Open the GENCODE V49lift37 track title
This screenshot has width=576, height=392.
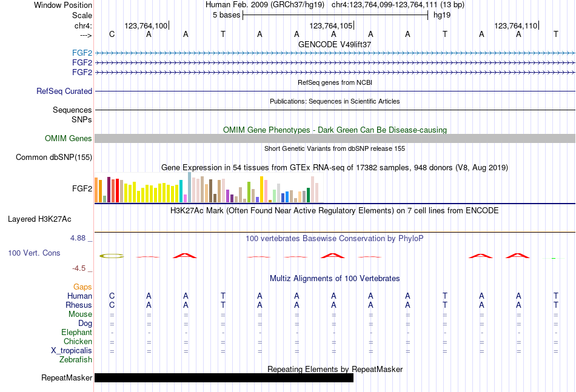coord(335,44)
